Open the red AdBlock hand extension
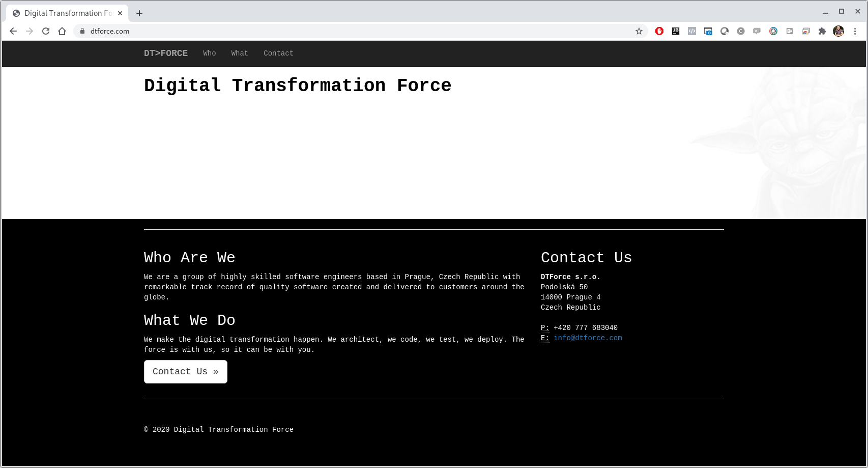Image resolution: width=868 pixels, height=468 pixels. tap(659, 31)
